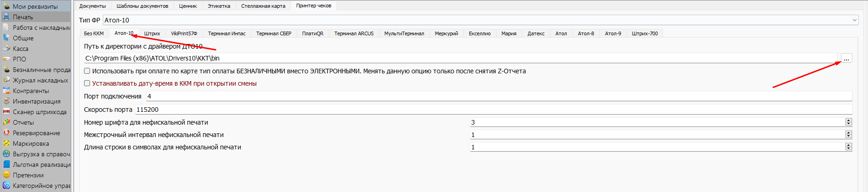The width and height of the screenshot is (868, 192).
Task: Click the Сканер штрихкода barcode icon
Action: [x=6, y=112]
